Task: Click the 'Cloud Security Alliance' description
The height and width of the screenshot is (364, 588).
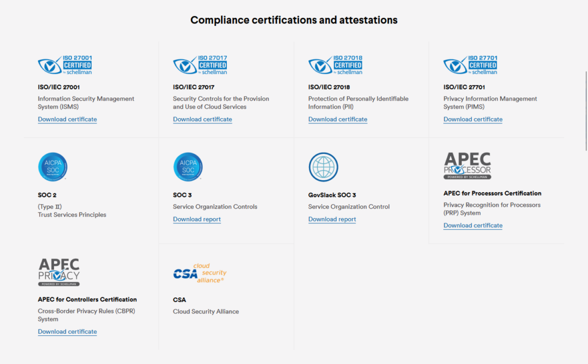Action: pyautogui.click(x=206, y=312)
